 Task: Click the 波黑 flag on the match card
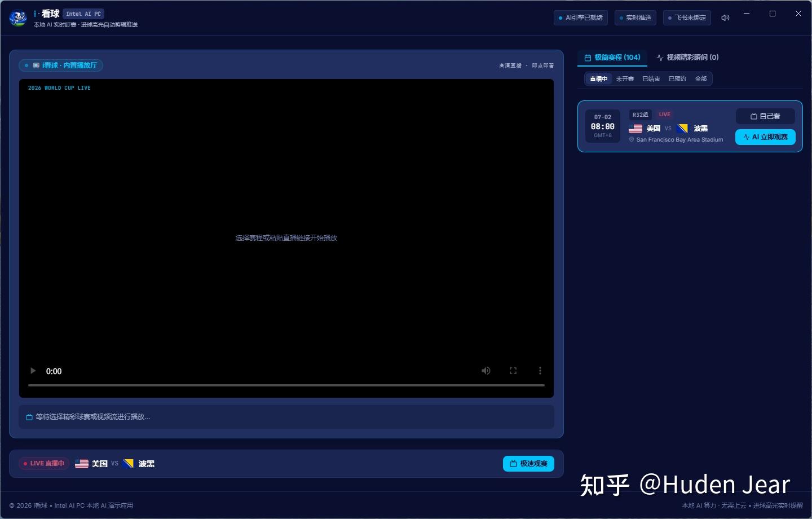tap(682, 129)
